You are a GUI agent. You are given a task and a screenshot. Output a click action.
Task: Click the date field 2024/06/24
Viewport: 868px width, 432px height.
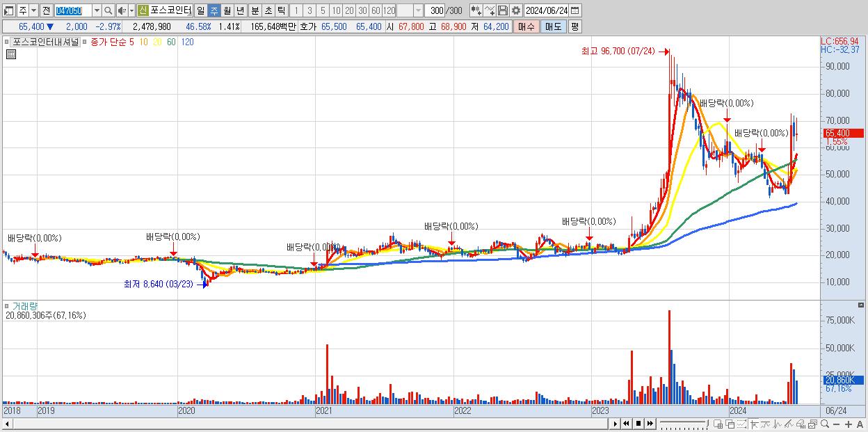point(547,10)
